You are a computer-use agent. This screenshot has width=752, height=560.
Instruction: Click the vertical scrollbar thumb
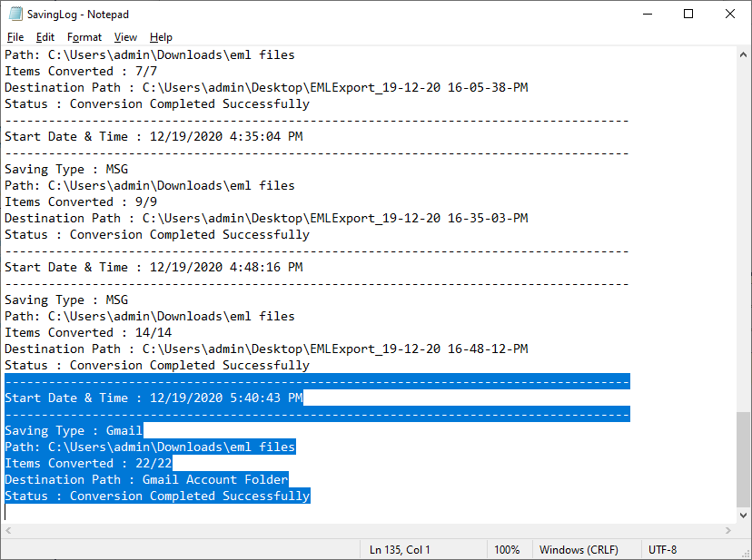pyautogui.click(x=743, y=459)
